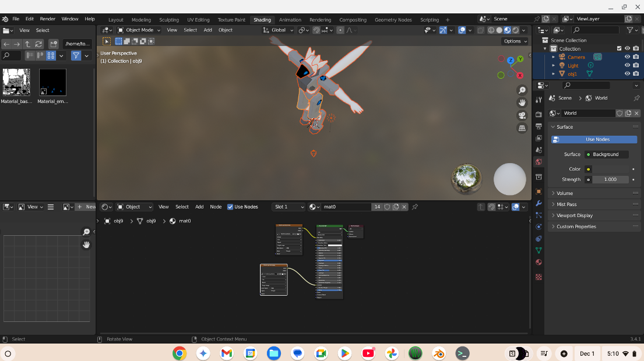644x361 pixels.
Task: Select the pan hand tool in viewport
Action: pos(522,102)
